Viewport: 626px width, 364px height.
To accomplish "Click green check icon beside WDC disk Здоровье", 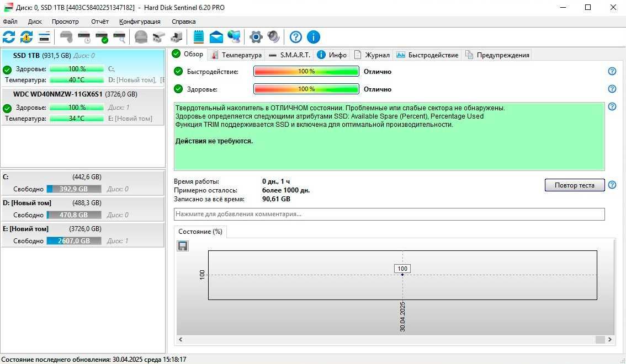I will [7, 108].
